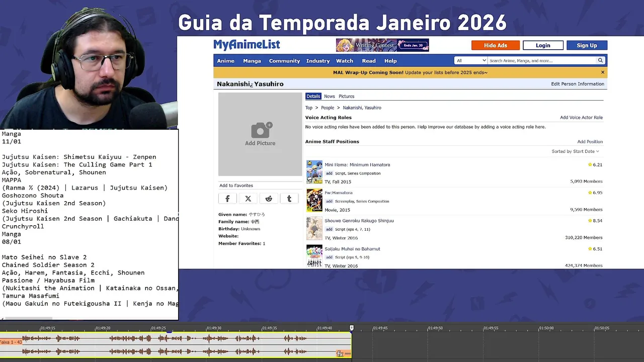Open the MAL Wrap-Up Coming Soon notice

coord(410,72)
